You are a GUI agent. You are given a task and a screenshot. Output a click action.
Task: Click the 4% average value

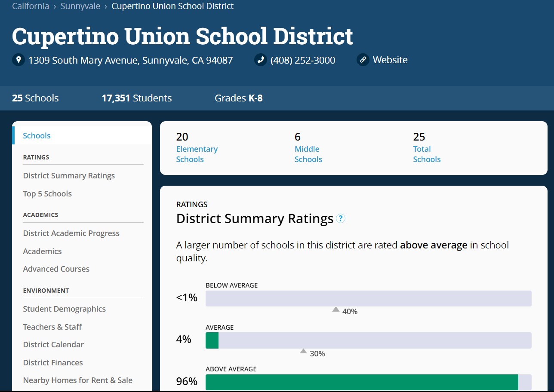[x=184, y=340]
